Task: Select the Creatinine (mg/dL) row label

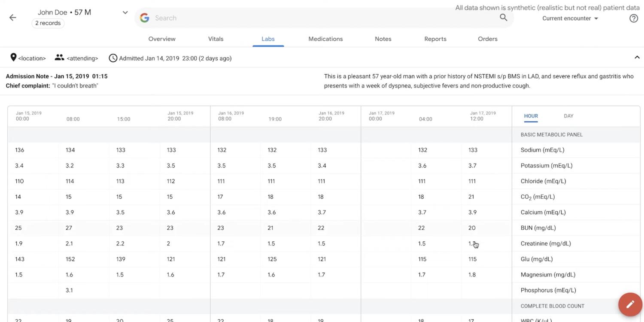Action: pyautogui.click(x=546, y=243)
